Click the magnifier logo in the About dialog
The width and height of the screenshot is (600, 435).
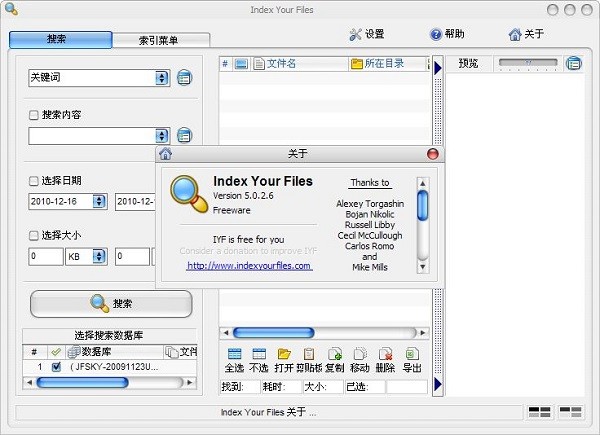coord(189,194)
